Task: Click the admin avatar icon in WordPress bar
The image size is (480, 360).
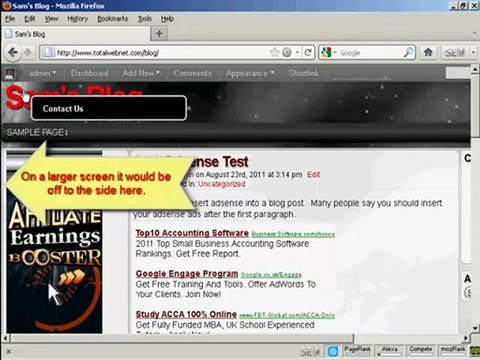Action: [x=10, y=73]
